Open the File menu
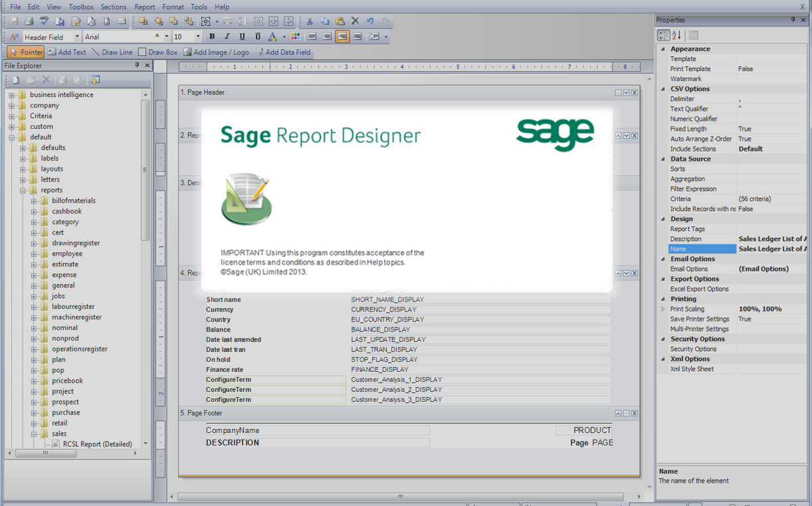 (x=15, y=7)
